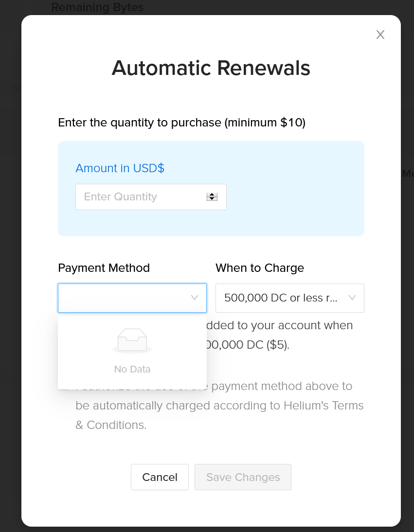Click the When to Charge dropdown chevron

(x=352, y=298)
